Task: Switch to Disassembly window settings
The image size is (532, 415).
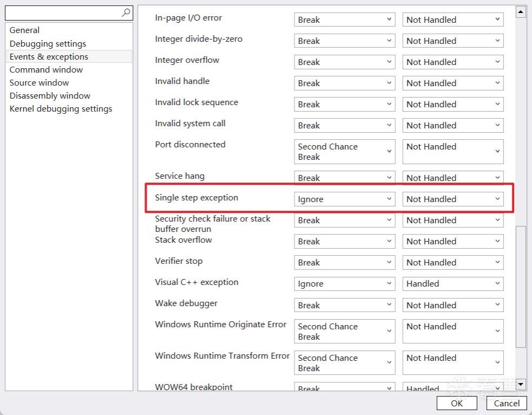Action: click(x=50, y=96)
